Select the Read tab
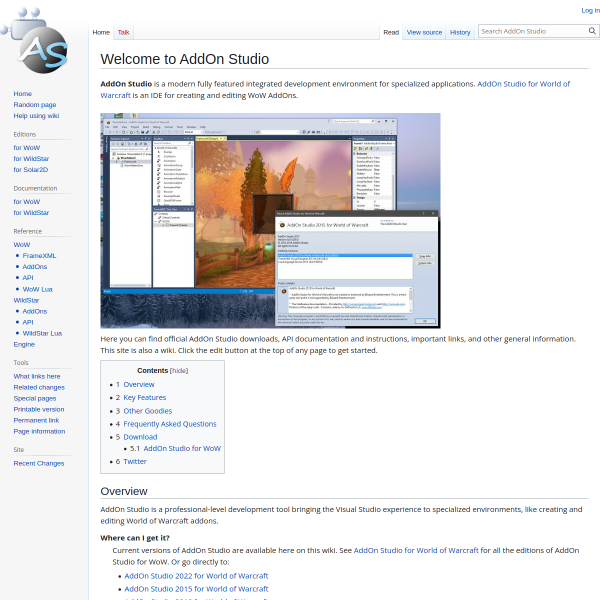Viewport: 600px width, 600px height. pos(391,33)
